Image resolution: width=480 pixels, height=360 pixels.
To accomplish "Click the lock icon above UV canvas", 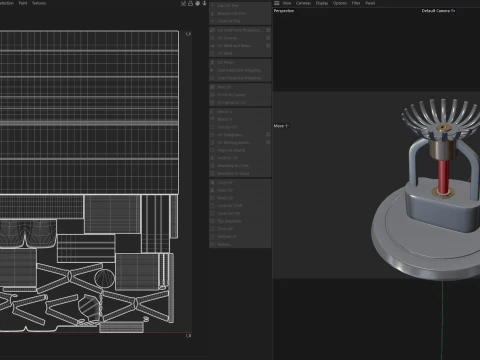I will (x=190, y=3).
